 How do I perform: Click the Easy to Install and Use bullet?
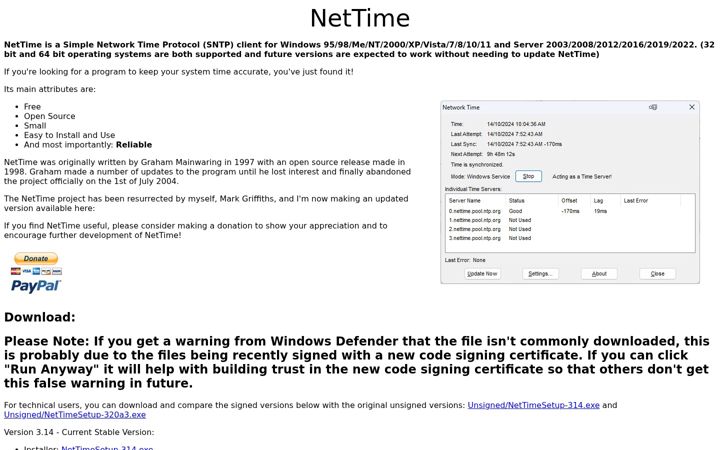pyautogui.click(x=69, y=135)
